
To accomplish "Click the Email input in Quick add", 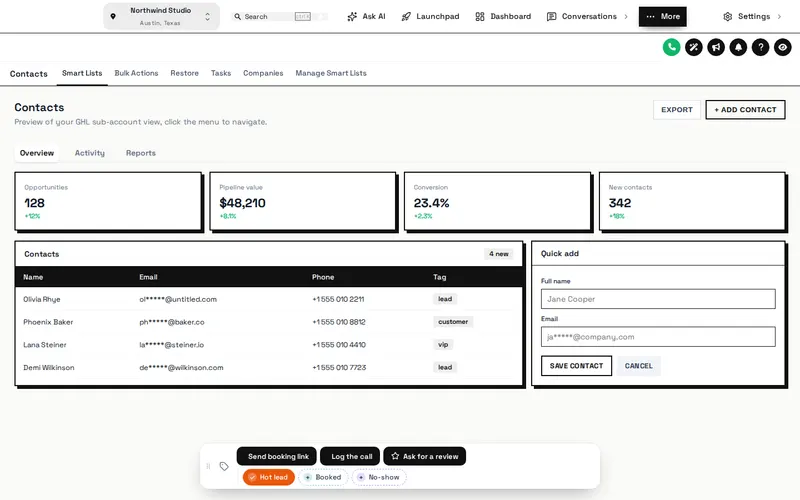I will [x=658, y=337].
